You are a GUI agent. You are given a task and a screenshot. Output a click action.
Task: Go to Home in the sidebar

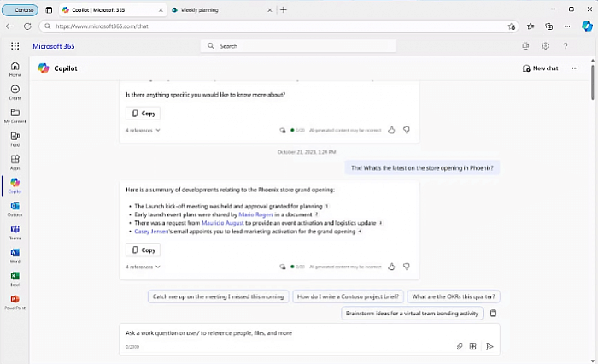tap(15, 69)
